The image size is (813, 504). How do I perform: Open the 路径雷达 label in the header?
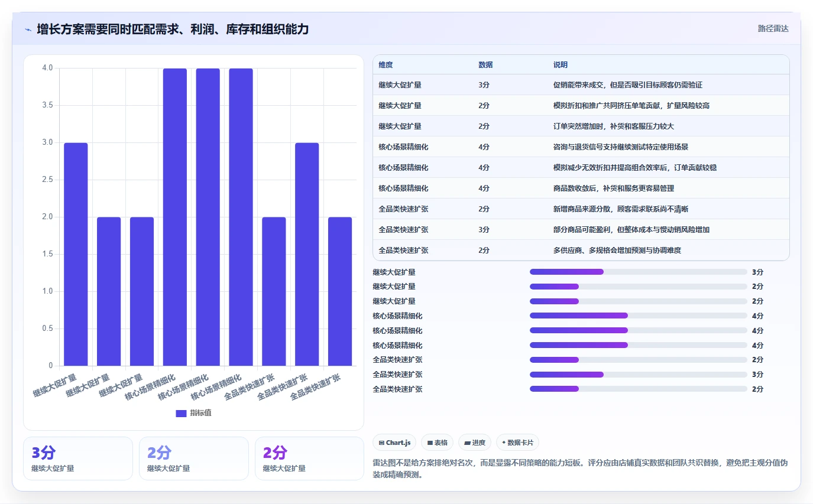click(x=773, y=28)
